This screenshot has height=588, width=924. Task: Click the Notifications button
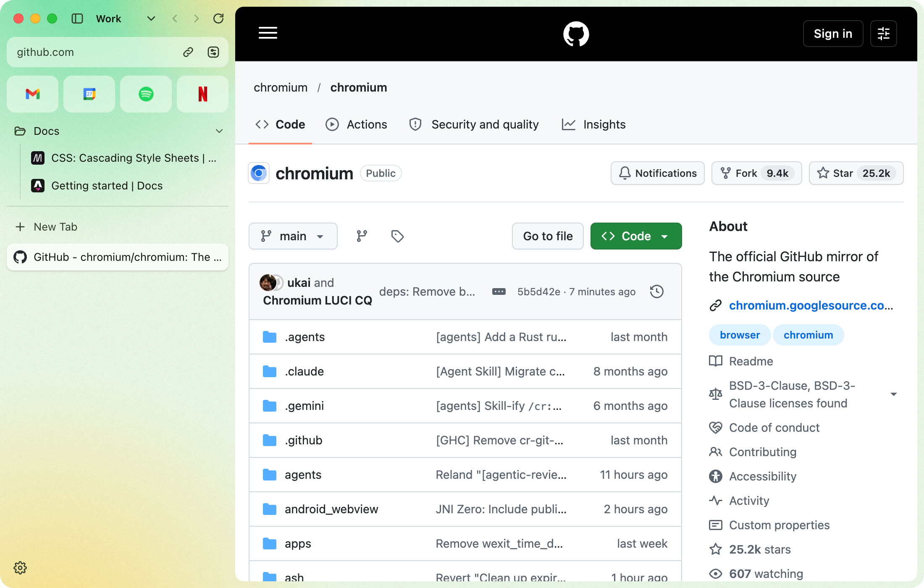(657, 173)
